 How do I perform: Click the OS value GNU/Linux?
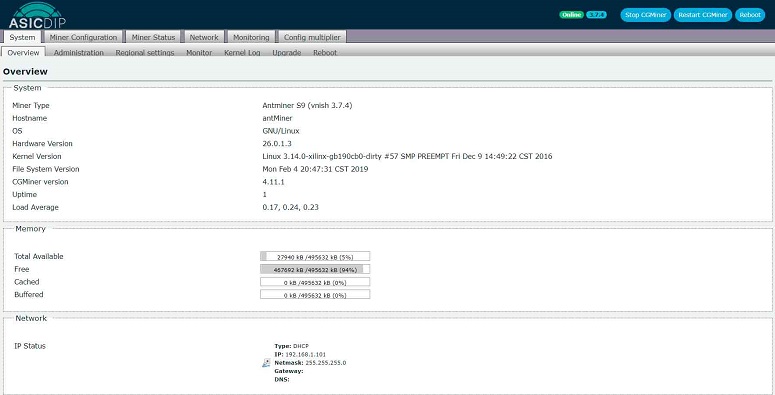281,131
